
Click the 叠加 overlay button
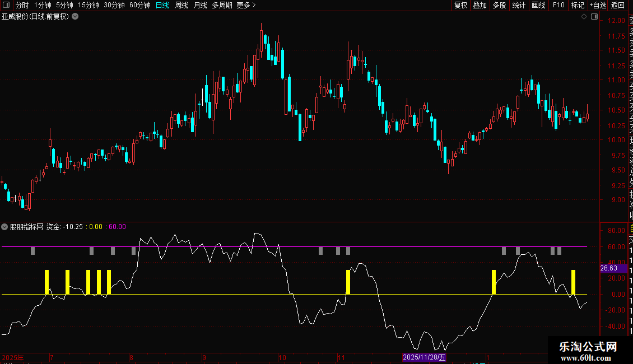(480, 5)
